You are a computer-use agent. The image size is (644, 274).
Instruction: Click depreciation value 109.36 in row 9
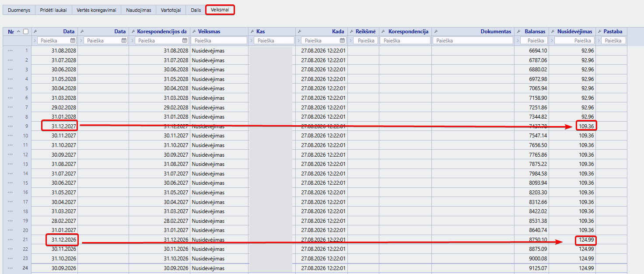[x=586, y=126]
